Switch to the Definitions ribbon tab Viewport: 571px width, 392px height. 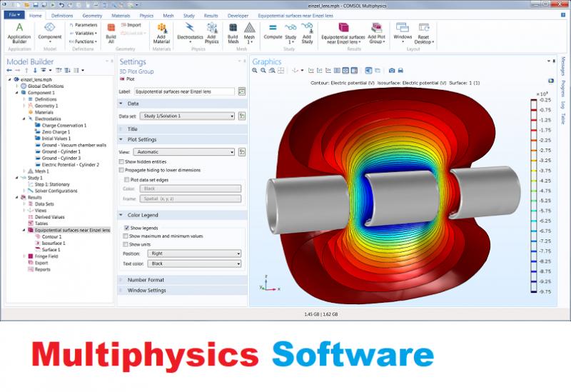point(62,16)
